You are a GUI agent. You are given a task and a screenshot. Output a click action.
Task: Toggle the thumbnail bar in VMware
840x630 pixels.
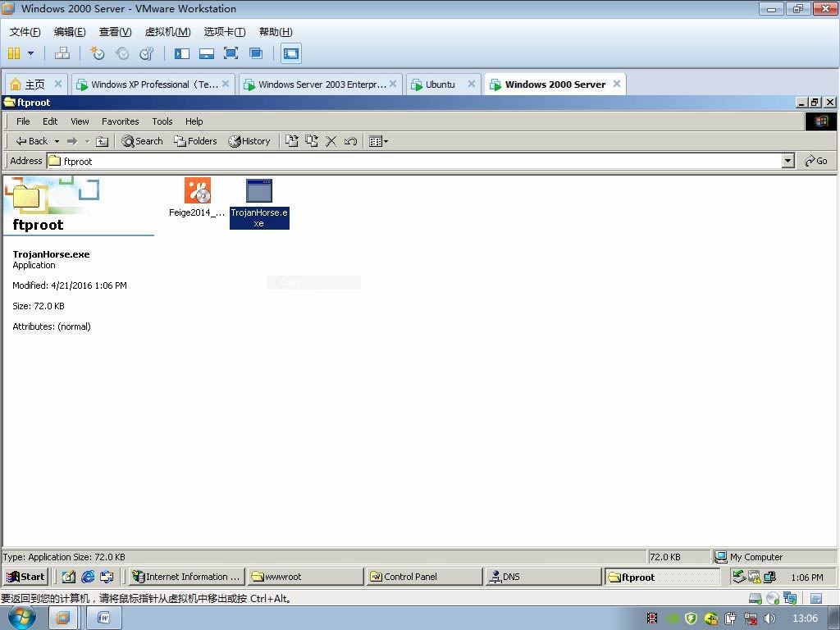[x=206, y=53]
